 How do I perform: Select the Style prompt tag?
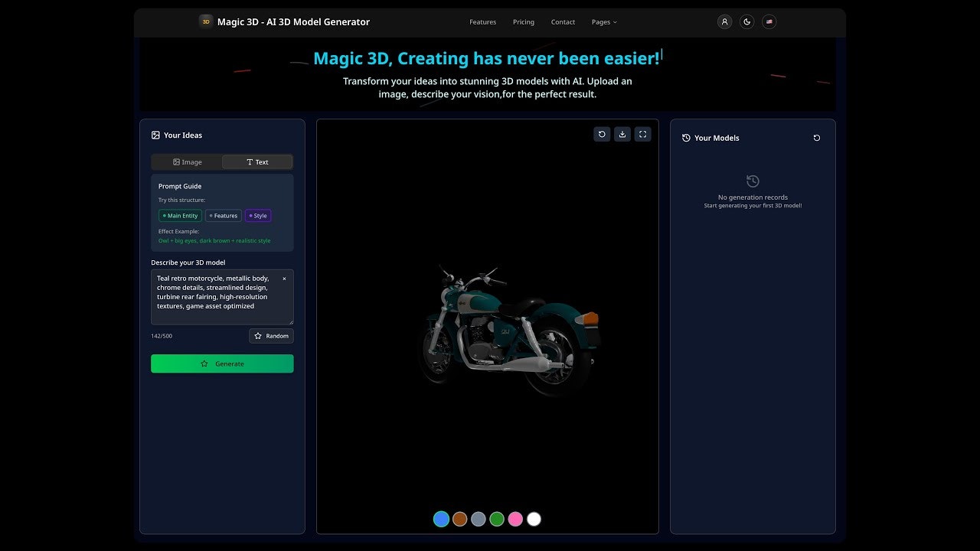pos(258,215)
